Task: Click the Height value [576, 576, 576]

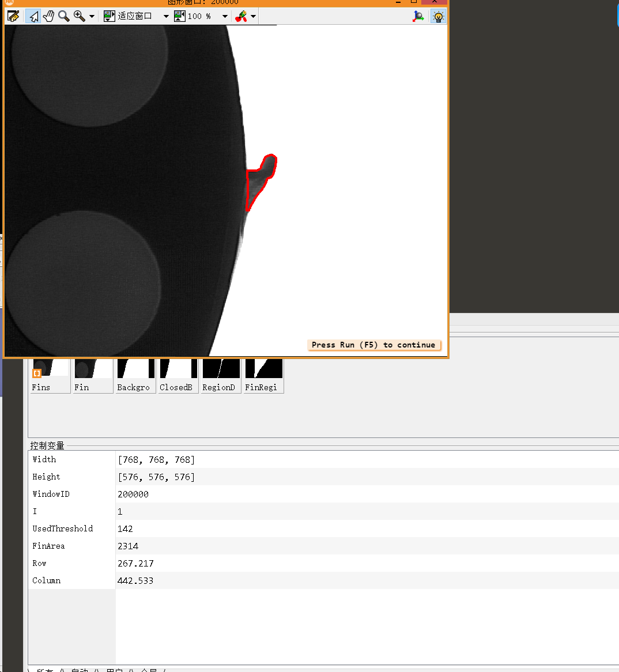Action: click(x=156, y=477)
